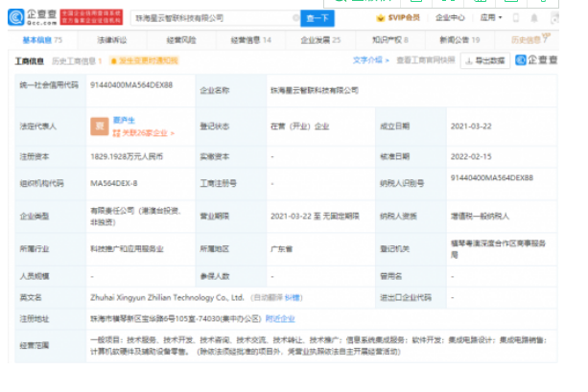This screenshot has height=392, width=588.
Task: Select the 经营范围 business scope text
Action: pyautogui.click(x=318, y=346)
